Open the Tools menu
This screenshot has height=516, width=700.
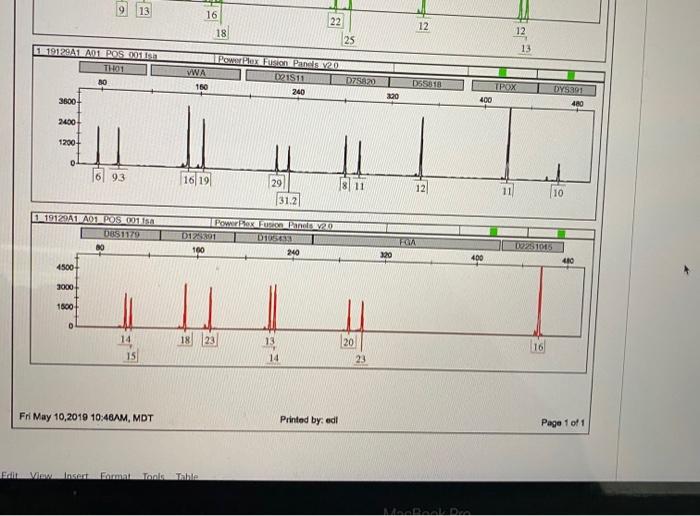pos(153,477)
